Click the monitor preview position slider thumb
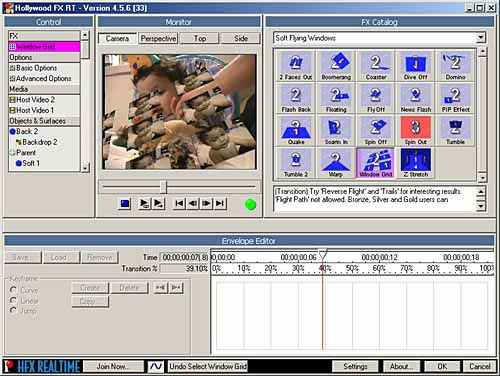500x376 pixels. [x=163, y=187]
